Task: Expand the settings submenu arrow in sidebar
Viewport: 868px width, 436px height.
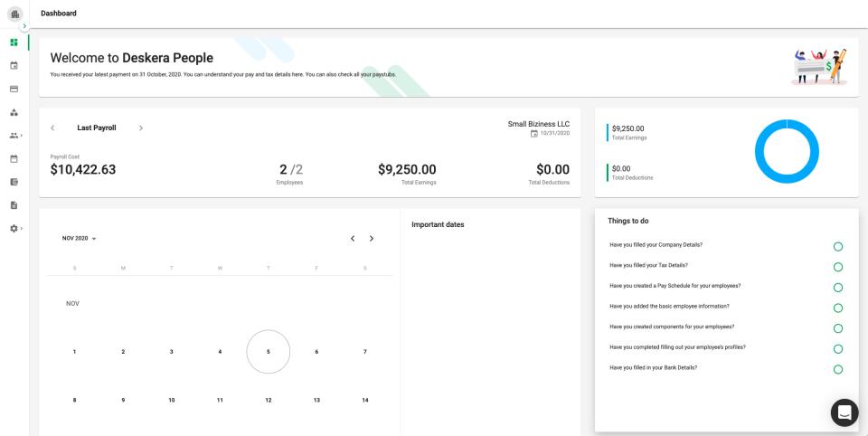Action: coord(22,228)
